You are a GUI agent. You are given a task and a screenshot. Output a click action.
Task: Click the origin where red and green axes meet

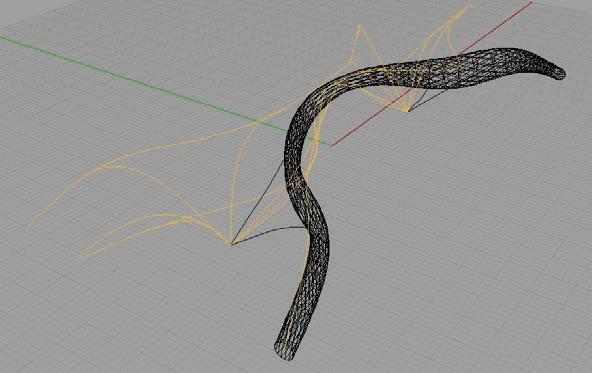pos(331,145)
